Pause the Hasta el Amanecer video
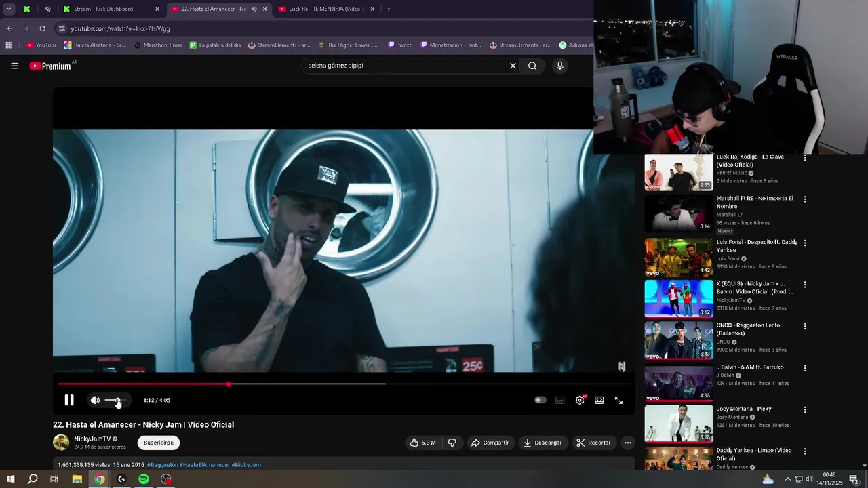 coord(69,400)
